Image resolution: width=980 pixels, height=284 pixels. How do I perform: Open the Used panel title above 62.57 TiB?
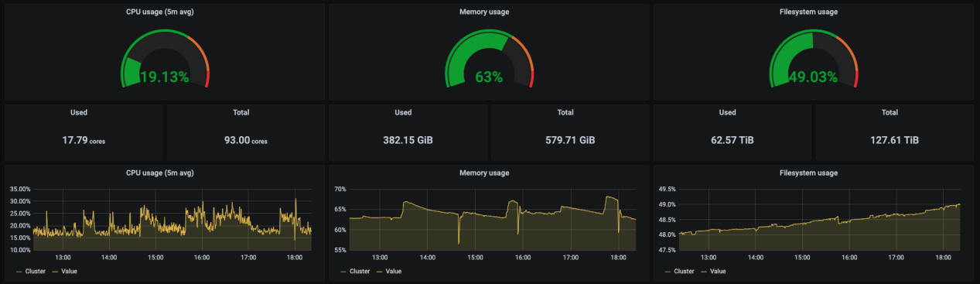728,112
